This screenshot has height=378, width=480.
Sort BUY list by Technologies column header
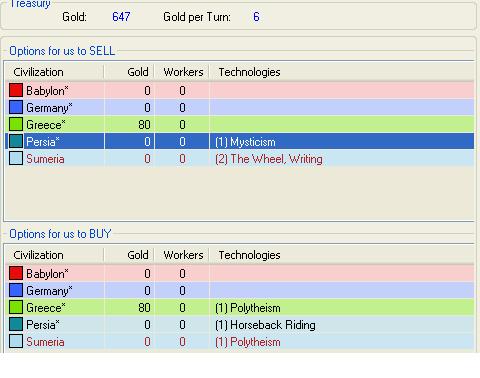tap(341, 255)
